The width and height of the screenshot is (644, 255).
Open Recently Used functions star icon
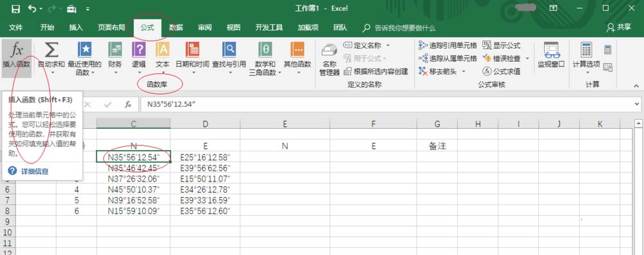(84, 50)
